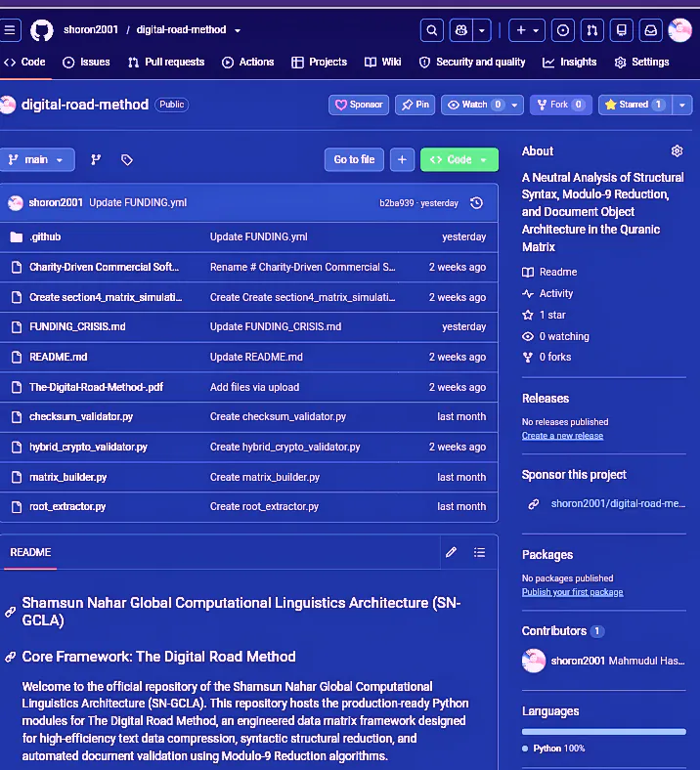
Task: Expand the digital-road-method repository switcher arrow
Action: click(238, 30)
